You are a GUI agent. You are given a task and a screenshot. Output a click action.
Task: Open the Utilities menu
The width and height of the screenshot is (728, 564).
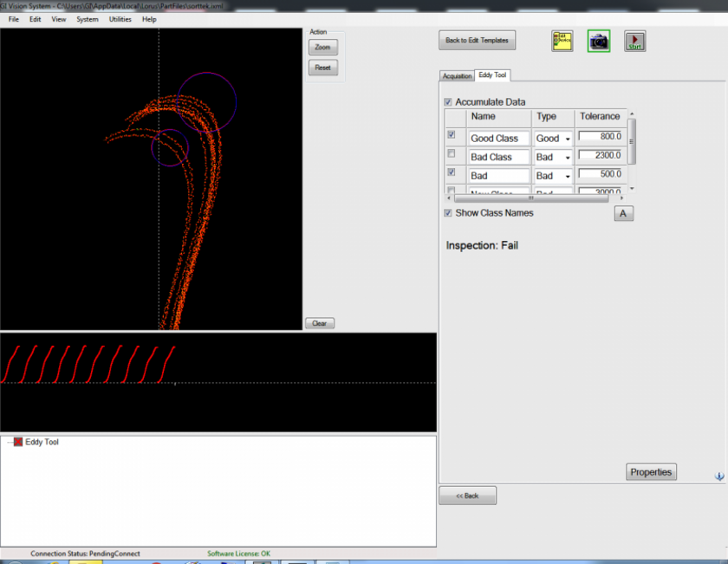120,19
